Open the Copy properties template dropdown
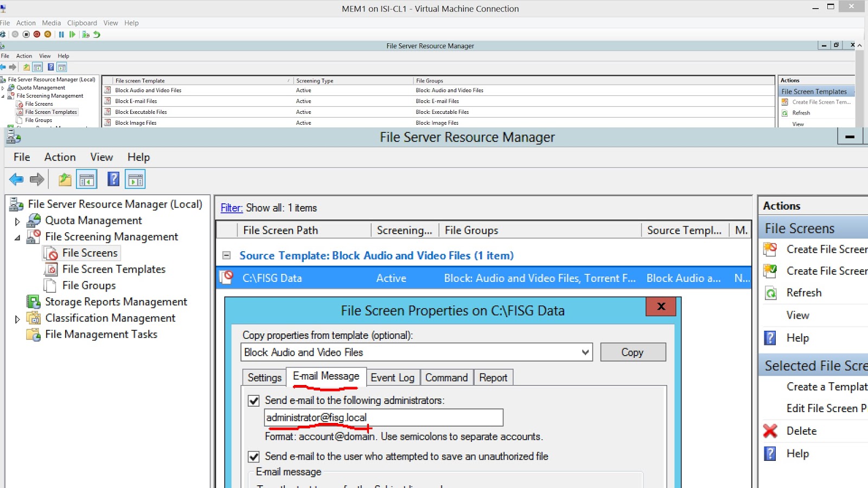Screen dimensions: 868x488 [585, 352]
